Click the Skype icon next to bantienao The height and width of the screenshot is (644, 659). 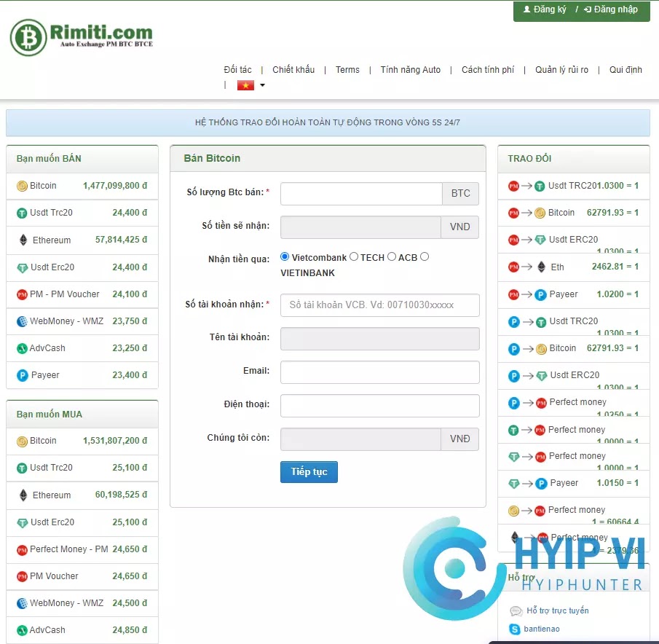click(514, 629)
